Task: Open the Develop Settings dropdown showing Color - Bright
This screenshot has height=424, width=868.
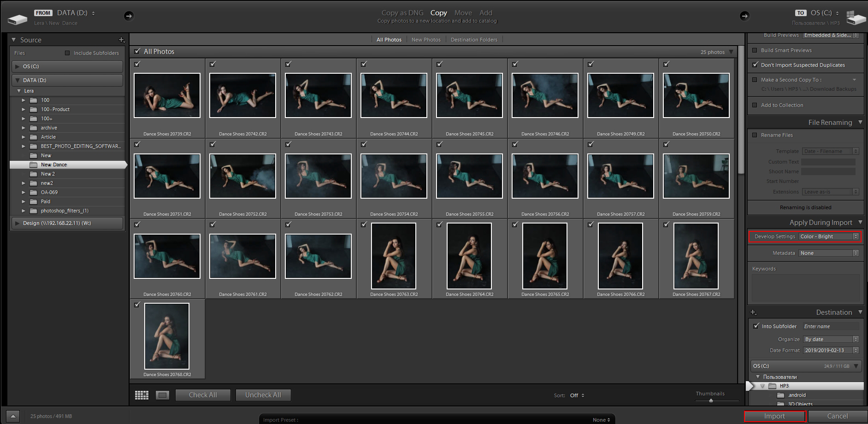Action: point(828,236)
